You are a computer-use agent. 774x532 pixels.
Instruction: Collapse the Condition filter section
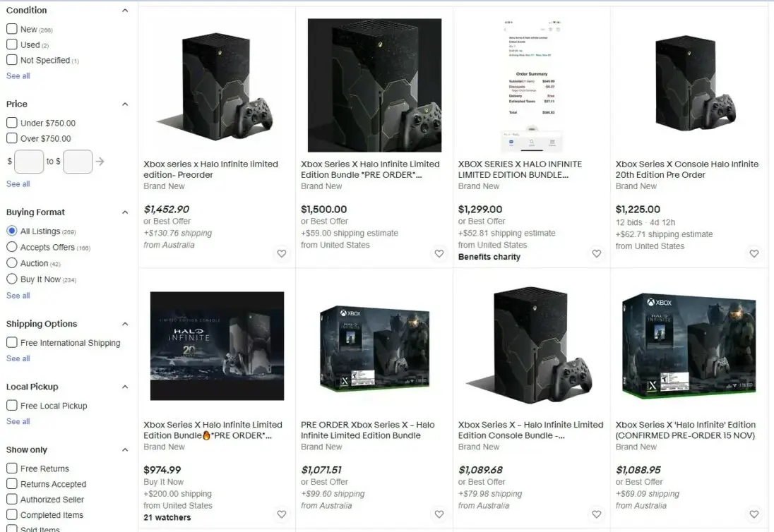[125, 11]
